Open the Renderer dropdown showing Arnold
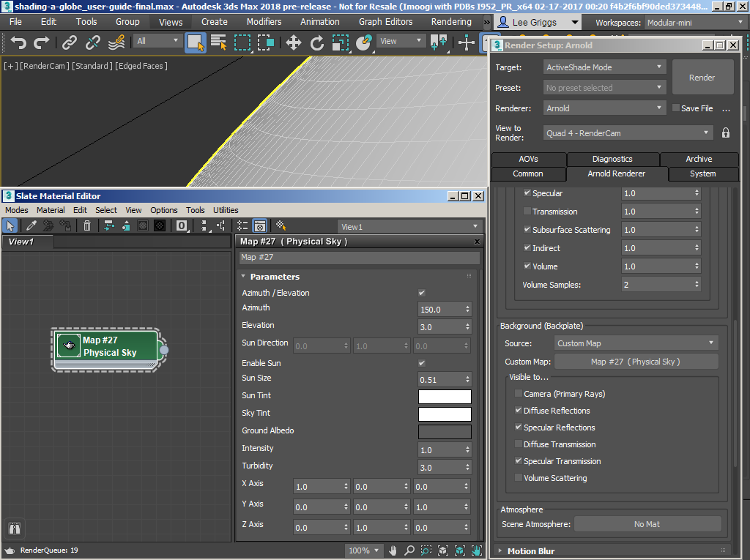 pos(604,108)
